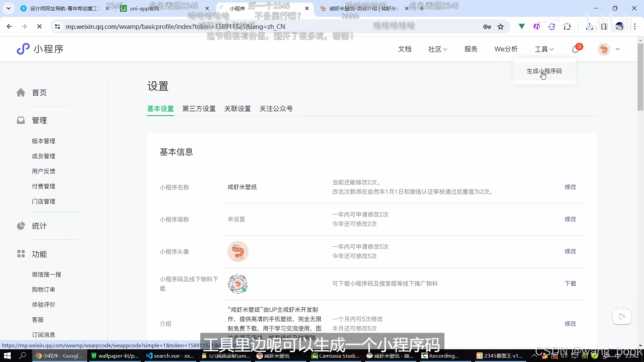This screenshot has width=644, height=362.
Task: Click the 统计 pie chart icon
Action: 21,226
